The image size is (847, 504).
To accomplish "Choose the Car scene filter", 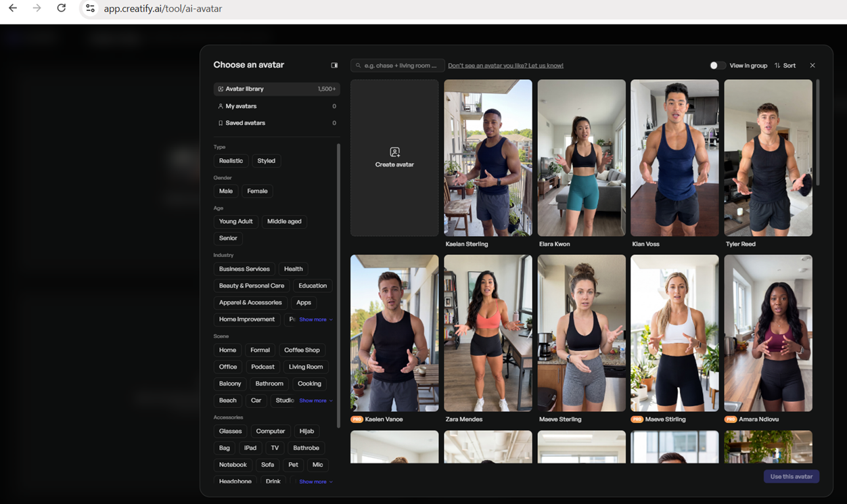I will (256, 400).
